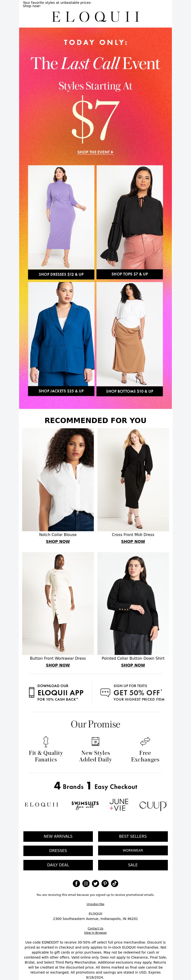Select Shop Bottoms $10 & Up banner
The height and width of the screenshot is (980, 191).
tap(130, 391)
